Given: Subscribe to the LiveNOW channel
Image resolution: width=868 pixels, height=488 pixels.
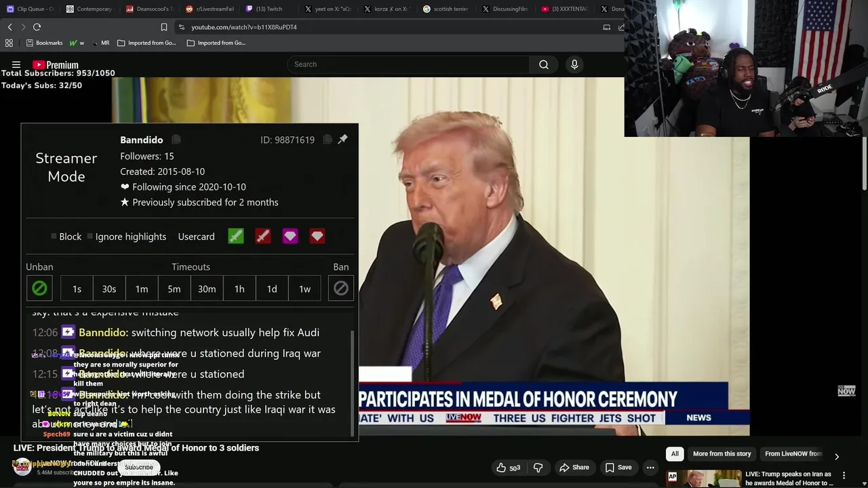Looking at the screenshot, I should tap(138, 467).
